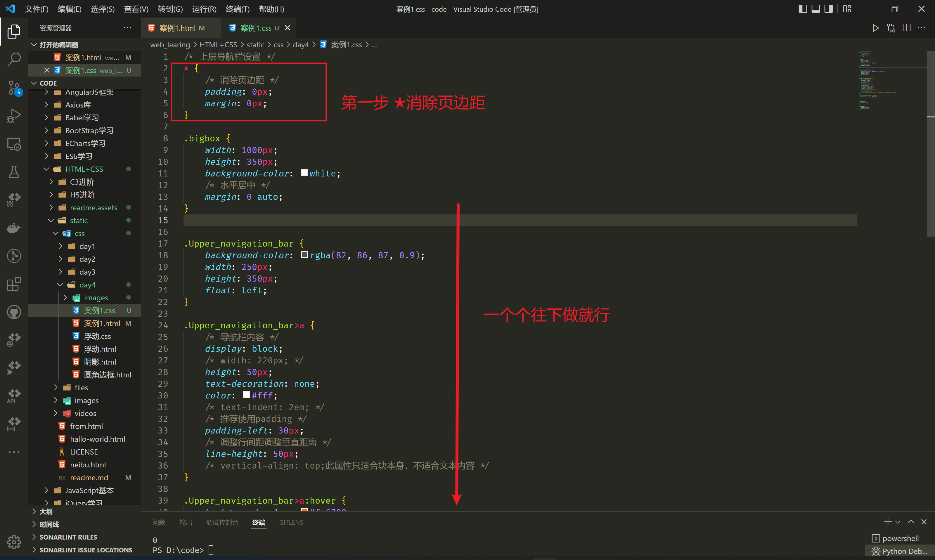935x560 pixels.
Task: Switch to the 案例1.html editor tab
Action: coord(177,28)
